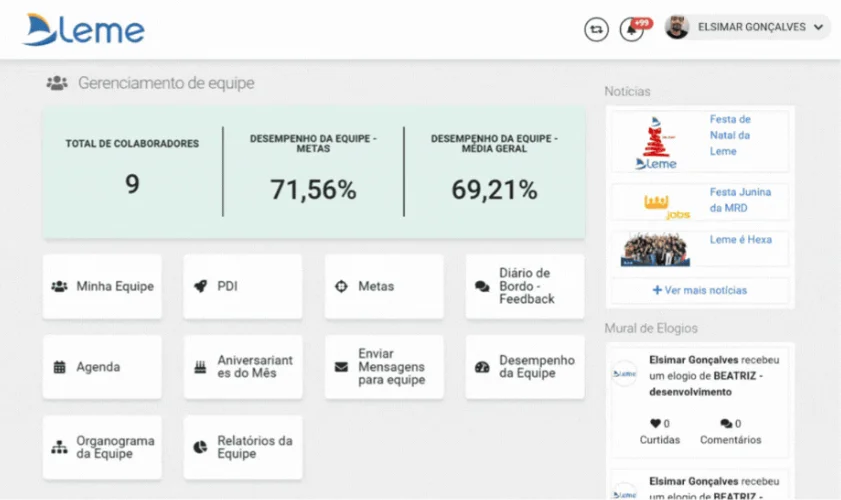Click the Festa Junina da MRD thumbnail

(x=655, y=203)
